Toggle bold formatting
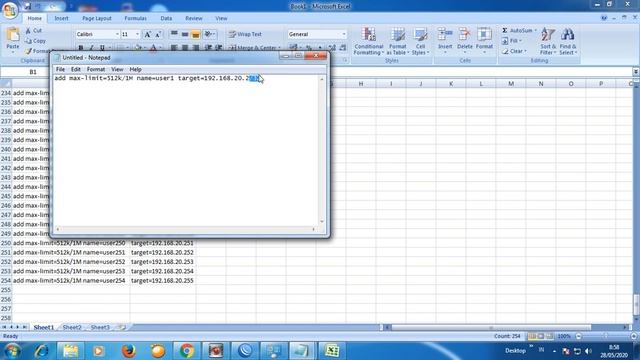The height and width of the screenshot is (360, 640). (x=81, y=48)
